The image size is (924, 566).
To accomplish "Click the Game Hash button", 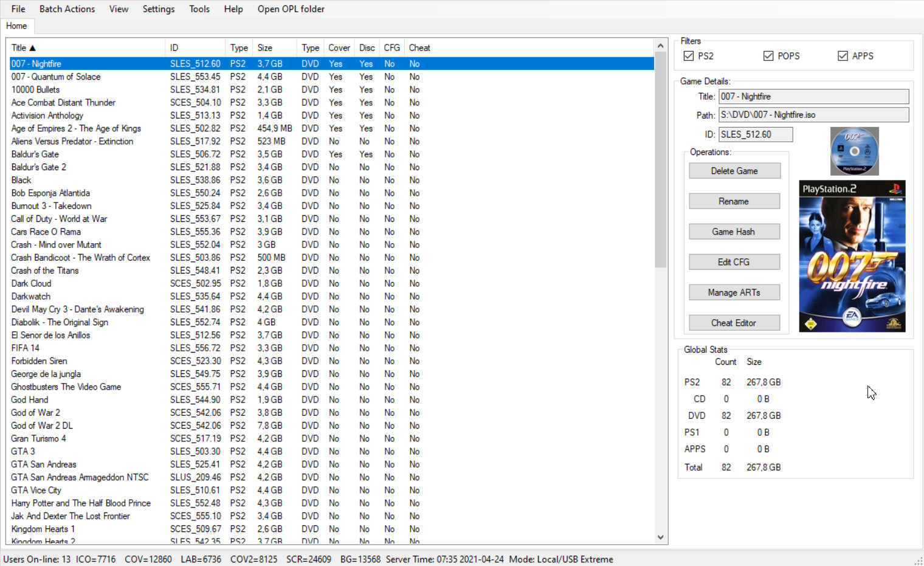I will pos(734,232).
